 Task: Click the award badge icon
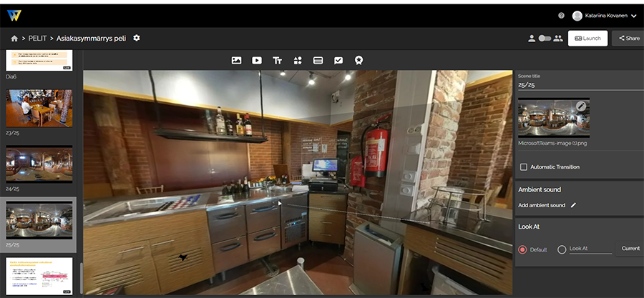tap(358, 61)
